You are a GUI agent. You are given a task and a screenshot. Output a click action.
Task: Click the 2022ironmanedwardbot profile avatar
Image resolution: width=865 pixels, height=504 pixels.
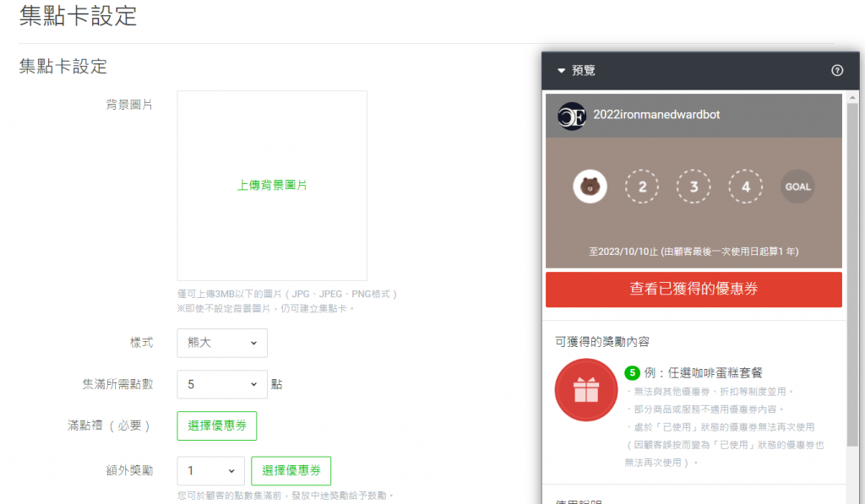[572, 116]
